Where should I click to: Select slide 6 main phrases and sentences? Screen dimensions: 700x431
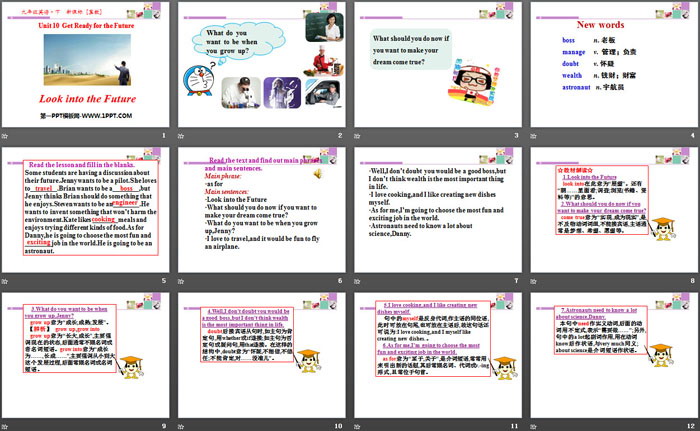(x=262, y=210)
